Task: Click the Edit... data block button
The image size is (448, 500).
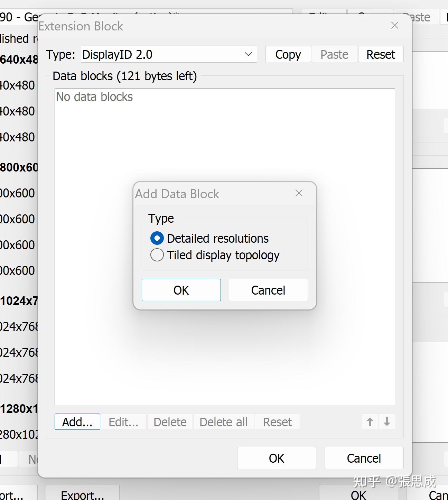Action: pyautogui.click(x=123, y=422)
